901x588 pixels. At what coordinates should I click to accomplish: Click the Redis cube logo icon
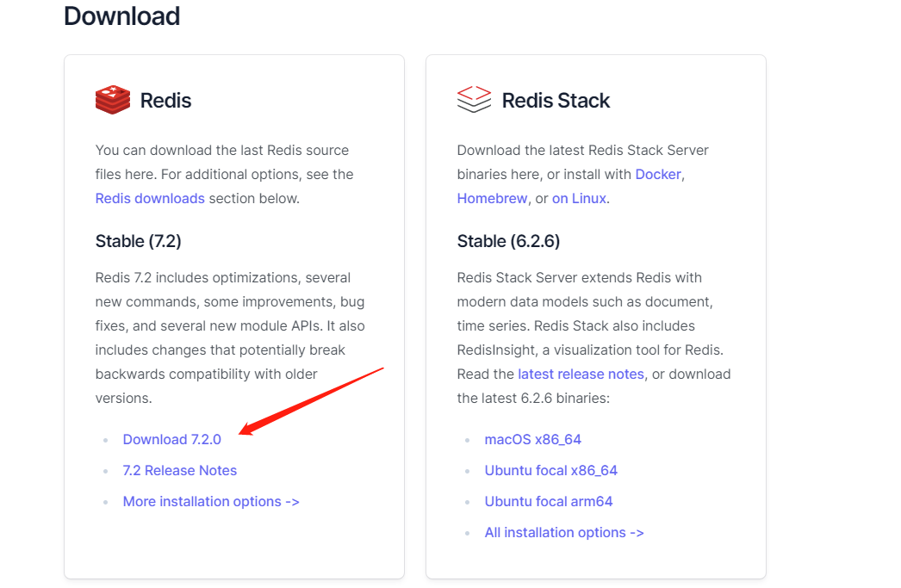click(112, 99)
